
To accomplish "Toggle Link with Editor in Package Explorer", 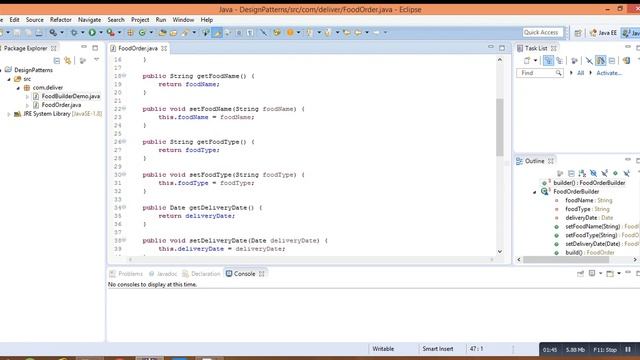I will click(68, 61).
